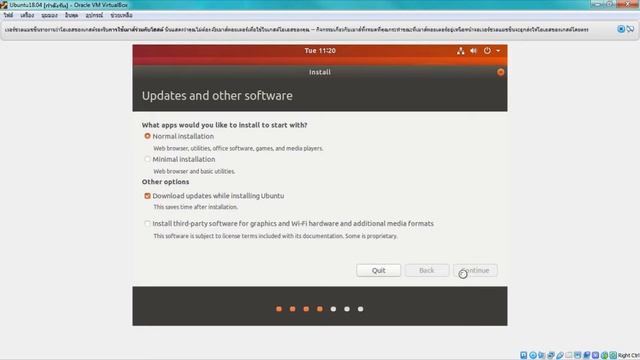The width and height of the screenshot is (640, 360).
Task: Dismiss the VirtualBox notification with the blue circle icon
Action: pyautogui.click(x=621, y=29)
